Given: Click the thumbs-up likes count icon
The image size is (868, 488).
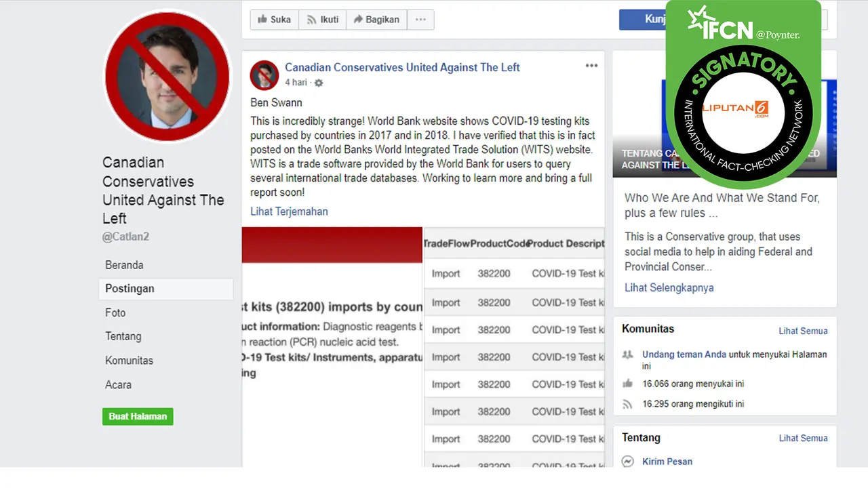Looking at the screenshot, I should point(628,384).
